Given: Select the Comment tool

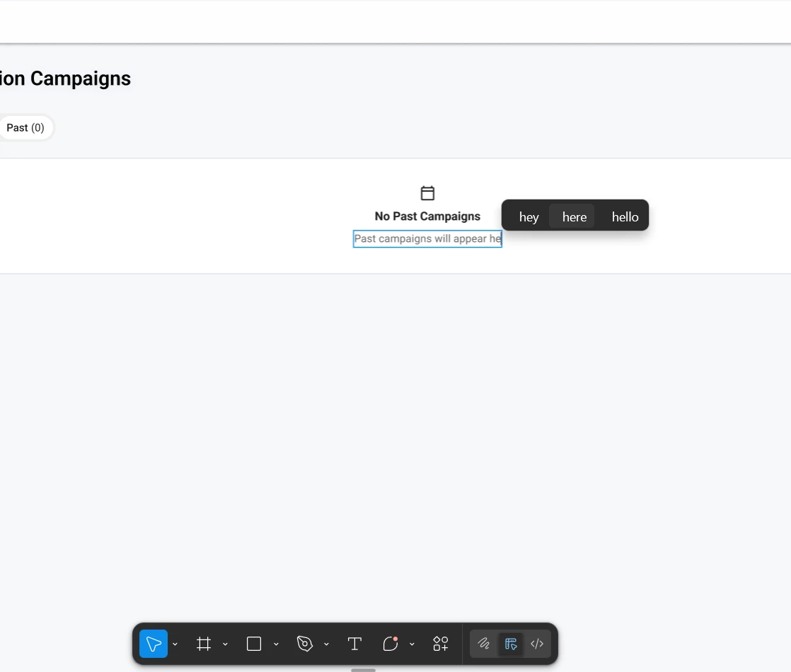Looking at the screenshot, I should point(391,644).
